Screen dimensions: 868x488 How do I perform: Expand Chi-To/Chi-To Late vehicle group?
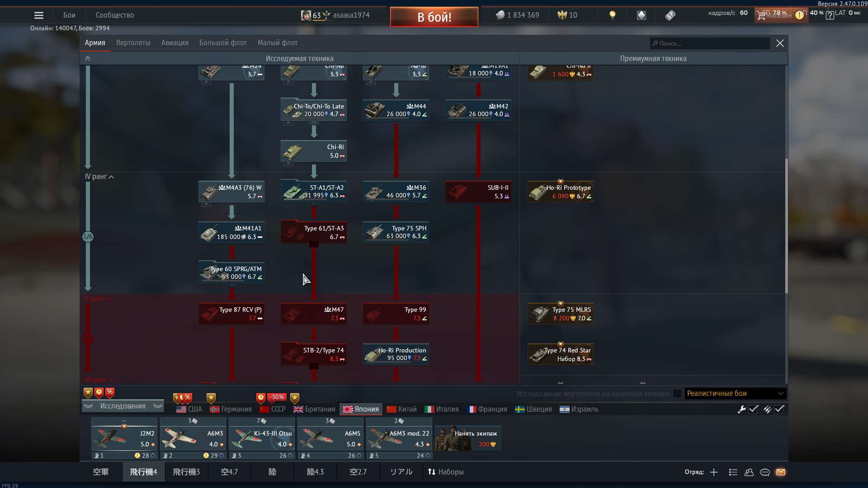pos(314,122)
